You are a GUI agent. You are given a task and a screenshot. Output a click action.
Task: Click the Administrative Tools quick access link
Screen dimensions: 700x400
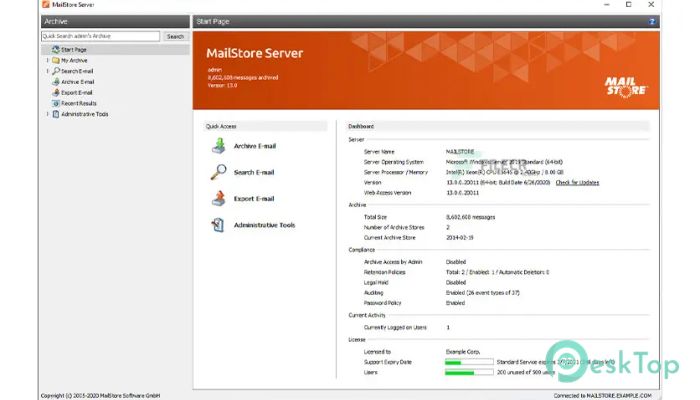tap(264, 225)
